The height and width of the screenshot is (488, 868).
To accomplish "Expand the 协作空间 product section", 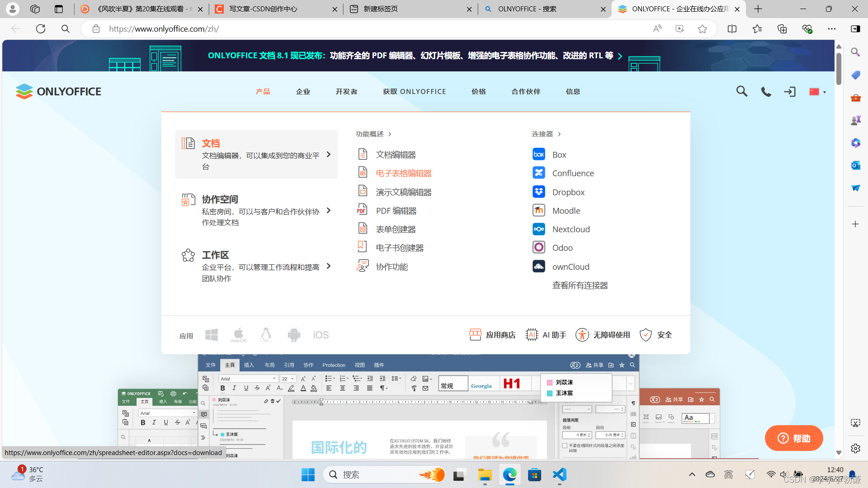I will [x=256, y=211].
